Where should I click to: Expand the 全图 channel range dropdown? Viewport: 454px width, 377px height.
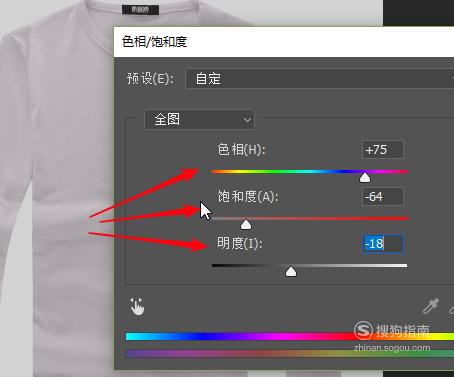tap(199, 119)
